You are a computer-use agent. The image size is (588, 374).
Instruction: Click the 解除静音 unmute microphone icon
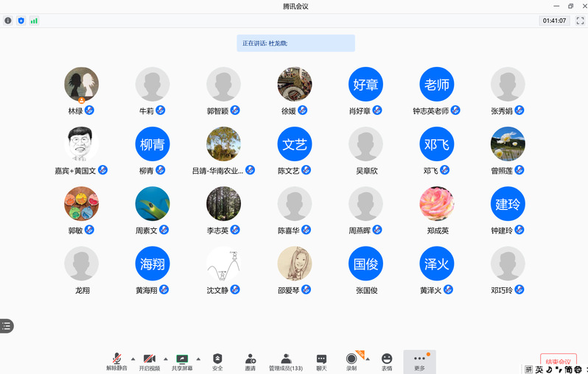[116, 359]
